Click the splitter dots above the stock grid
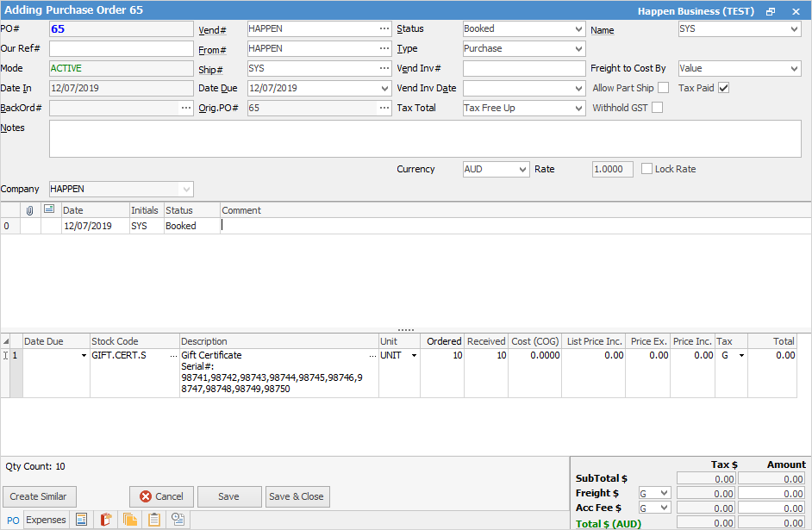812x530 pixels. click(x=406, y=330)
